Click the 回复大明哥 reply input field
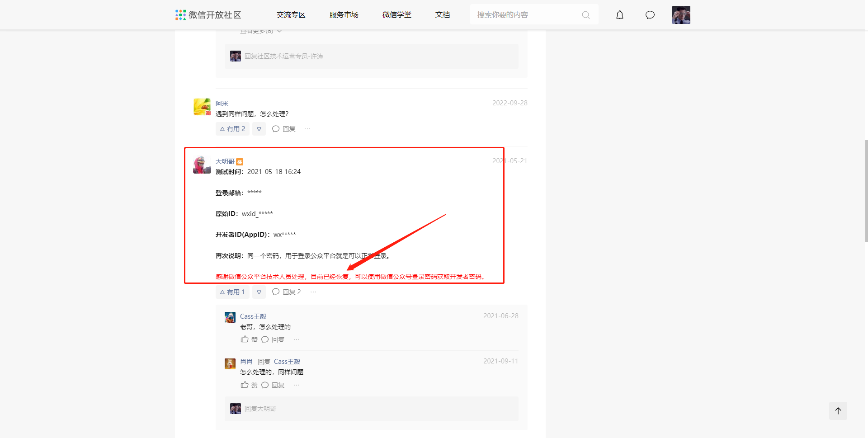 pyautogui.click(x=372, y=409)
